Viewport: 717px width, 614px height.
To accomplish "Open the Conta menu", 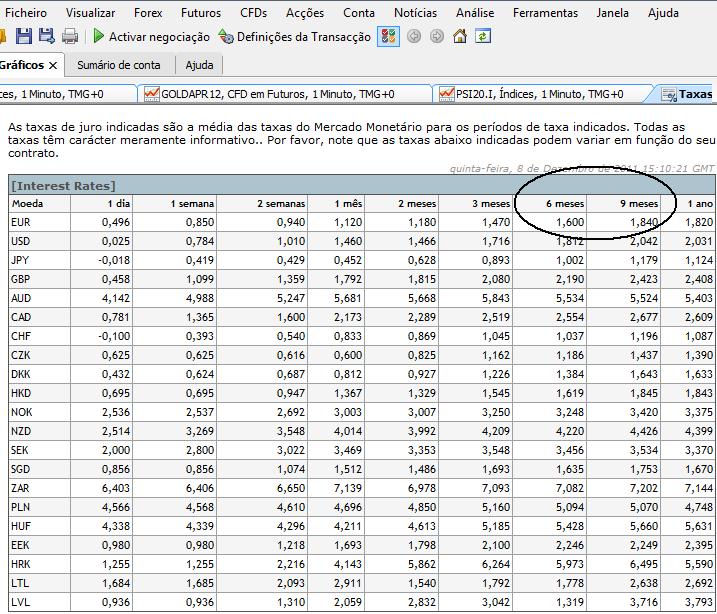I will click(x=359, y=13).
